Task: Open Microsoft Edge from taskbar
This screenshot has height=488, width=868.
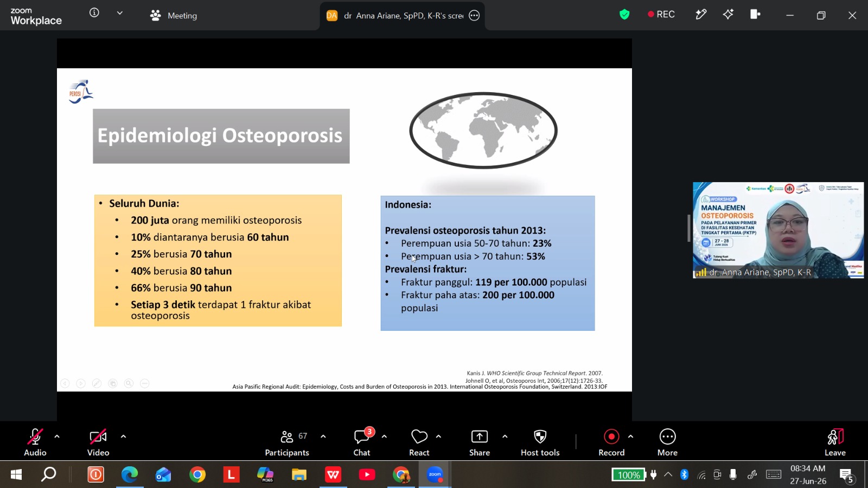Action: pos(130,475)
